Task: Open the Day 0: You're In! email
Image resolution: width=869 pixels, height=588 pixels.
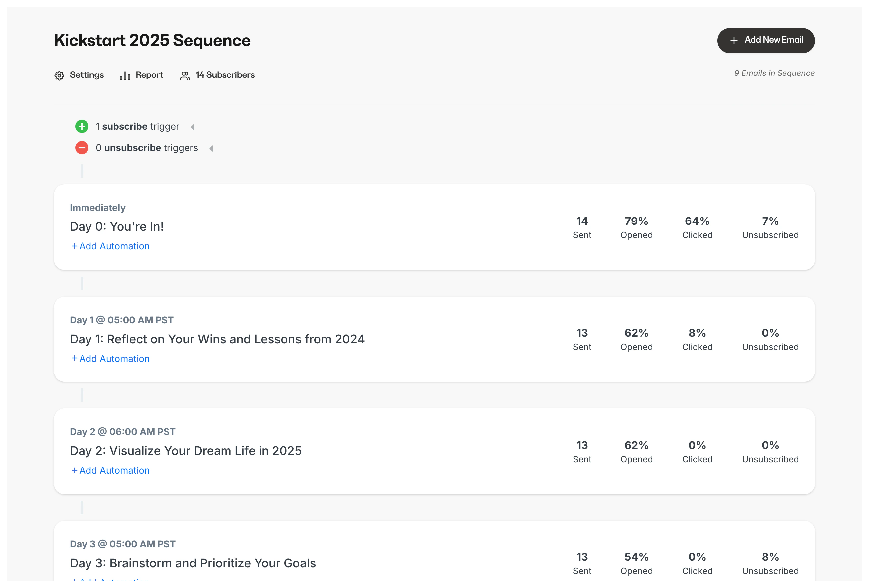Action: click(117, 226)
